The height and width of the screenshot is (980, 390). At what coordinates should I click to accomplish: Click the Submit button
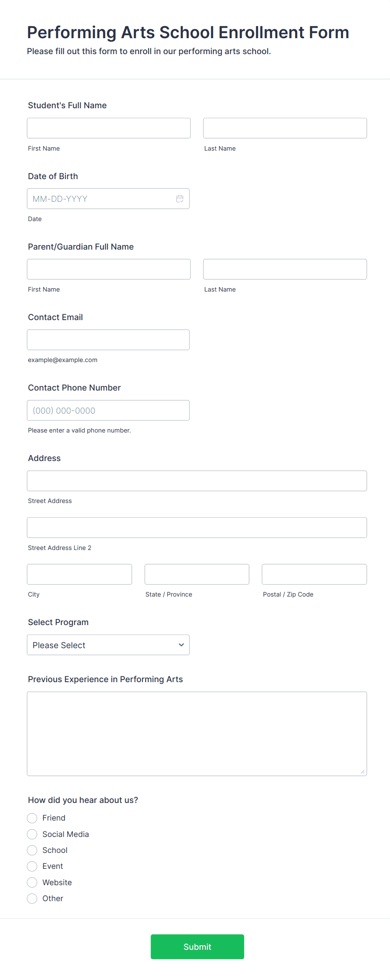(197, 947)
